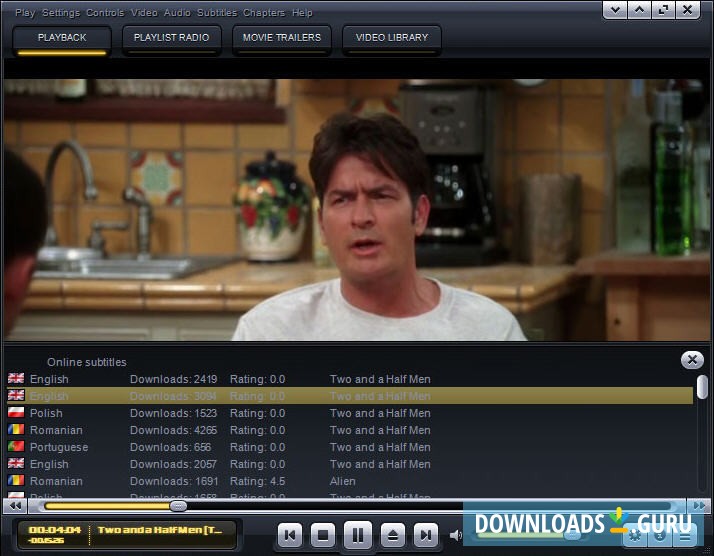Image resolution: width=714 pixels, height=556 pixels.
Task: Open the Settings menu
Action: pyautogui.click(x=61, y=13)
